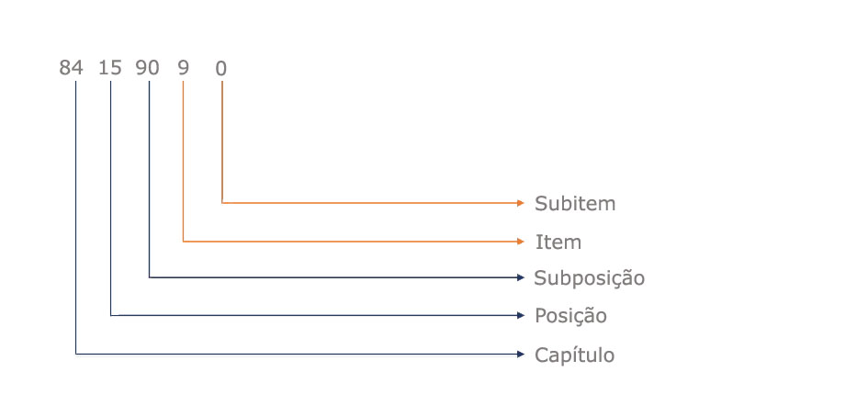This screenshot has width=868, height=417.
Task: Click the Subposição label
Action: 590,277
